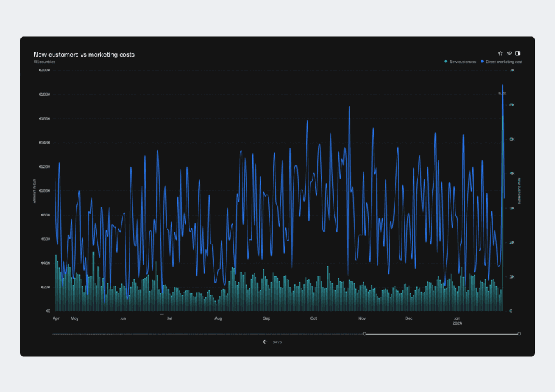The image size is (555, 392).
Task: Click the Oct label on the x-axis
Action: pyautogui.click(x=314, y=318)
